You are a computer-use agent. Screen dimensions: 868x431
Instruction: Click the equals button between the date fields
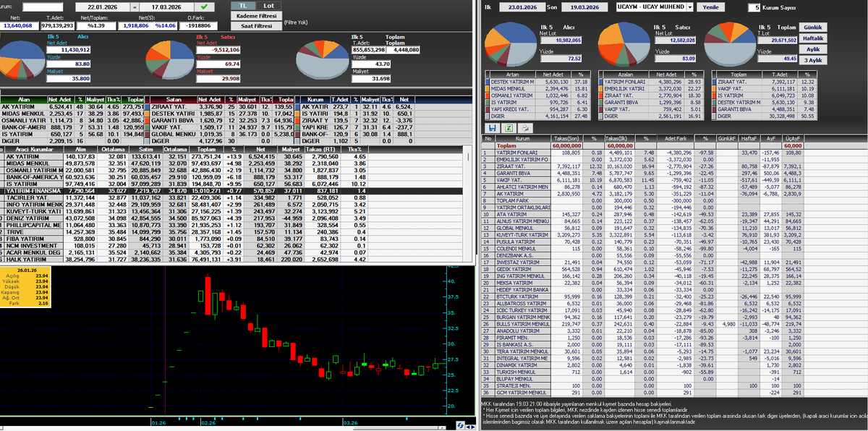pos(135,7)
